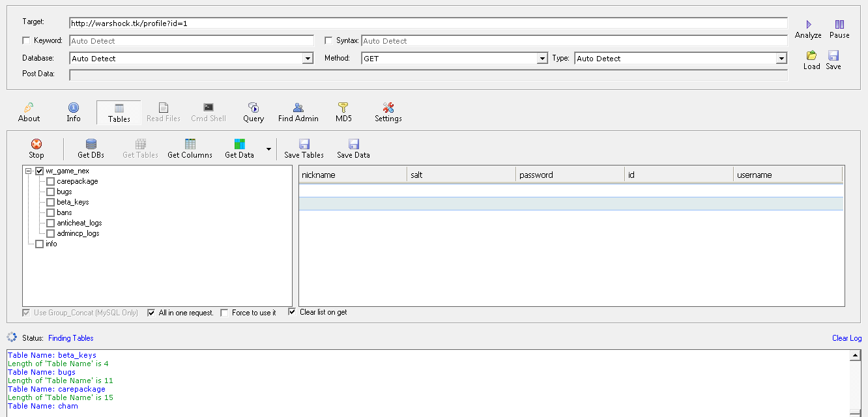
Task: Click the salt column header
Action: 461,175
